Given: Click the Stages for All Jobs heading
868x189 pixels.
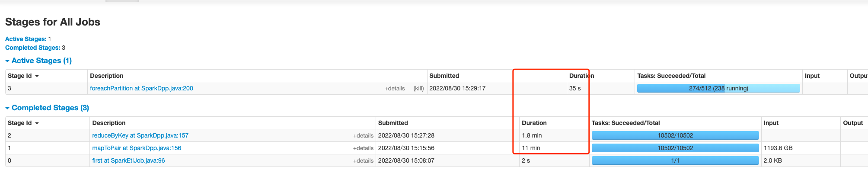Looking at the screenshot, I should [x=53, y=22].
